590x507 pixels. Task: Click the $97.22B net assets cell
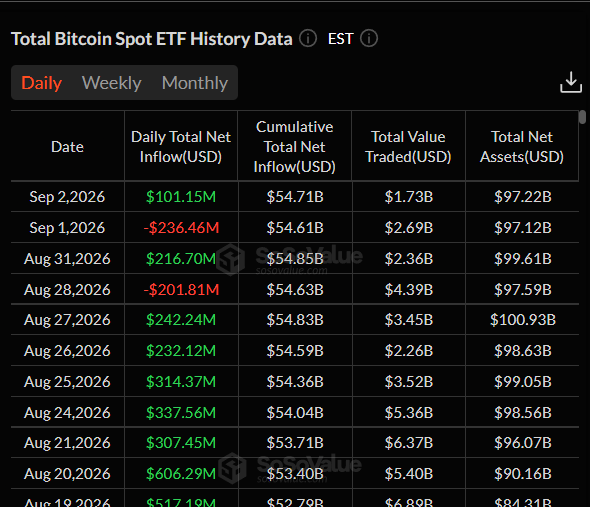523,196
